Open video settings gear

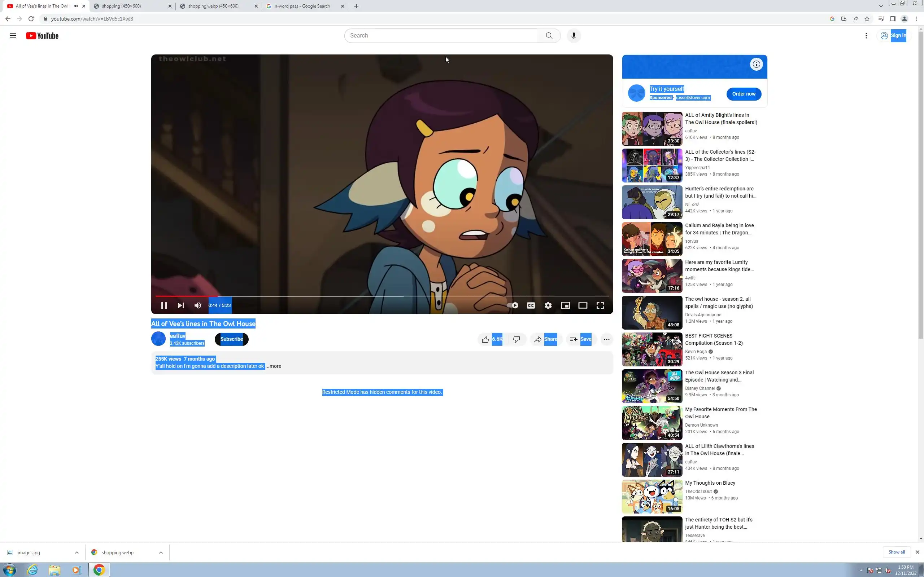[548, 305]
